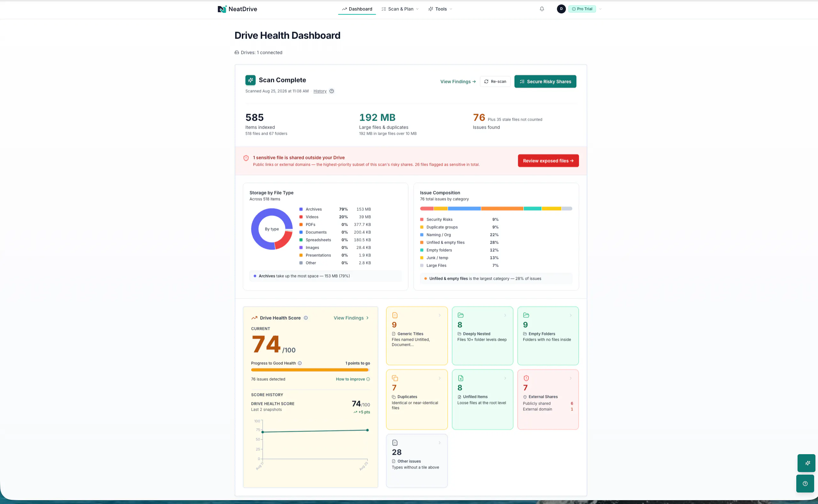Click the Videos red swatch in legend
The image size is (818, 504).
point(301,217)
